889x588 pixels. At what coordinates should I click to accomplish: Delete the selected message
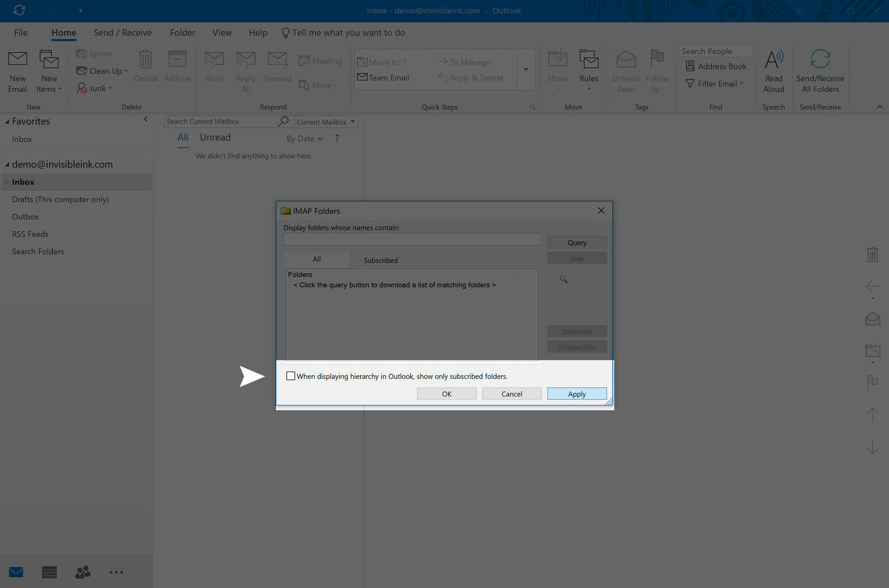tap(146, 66)
